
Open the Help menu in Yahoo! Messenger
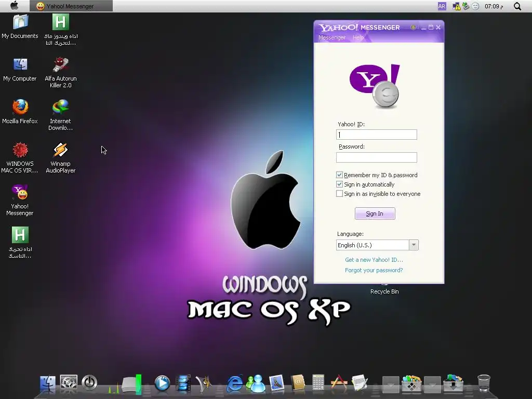[x=358, y=37]
